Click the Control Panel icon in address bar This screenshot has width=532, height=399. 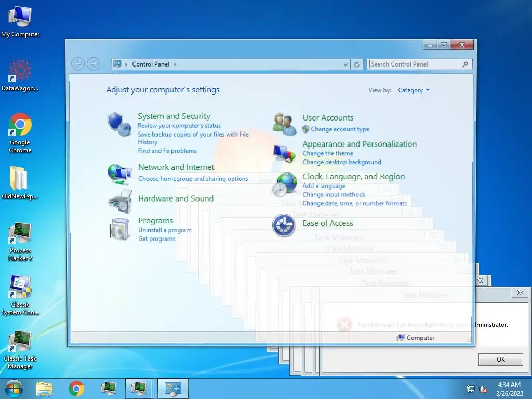(117, 64)
